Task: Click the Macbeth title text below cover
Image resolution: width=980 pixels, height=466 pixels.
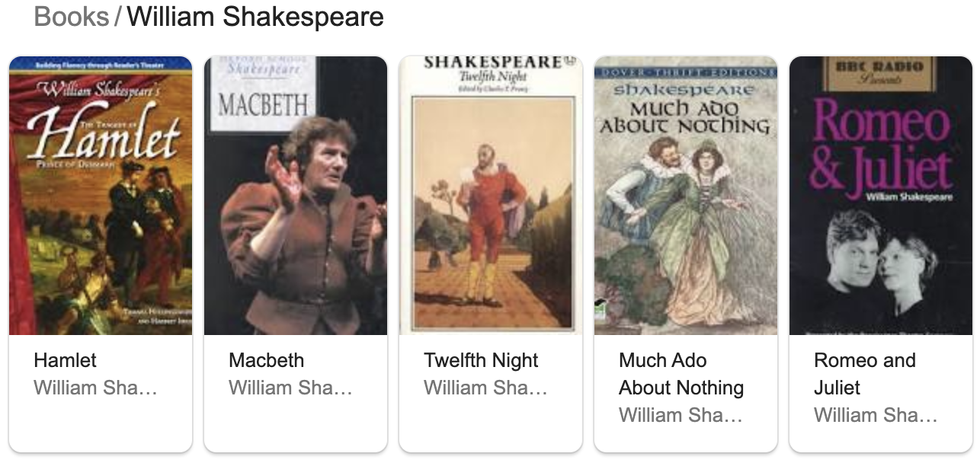Action: (266, 360)
